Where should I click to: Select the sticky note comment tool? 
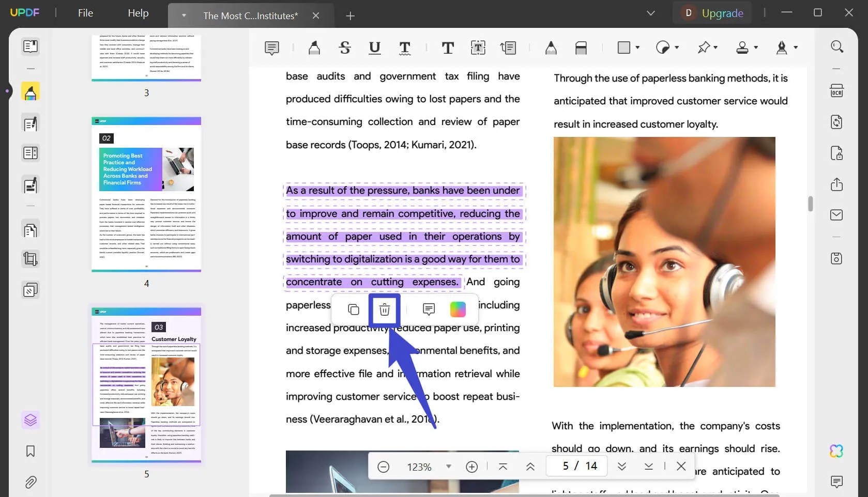pos(272,48)
